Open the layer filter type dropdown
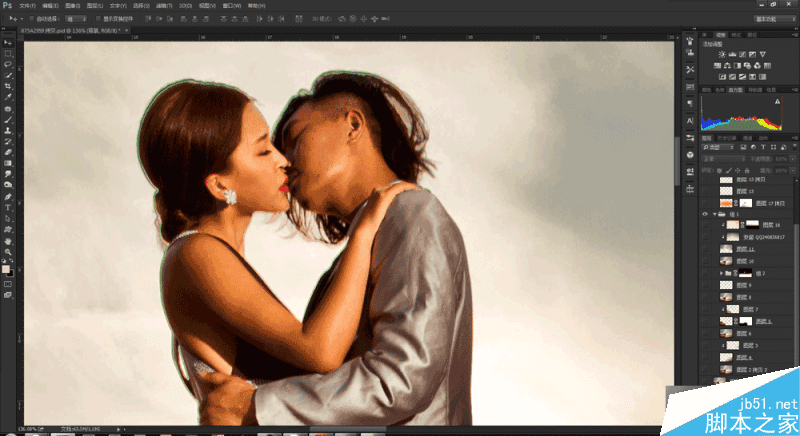The height and width of the screenshot is (436, 800). point(718,147)
